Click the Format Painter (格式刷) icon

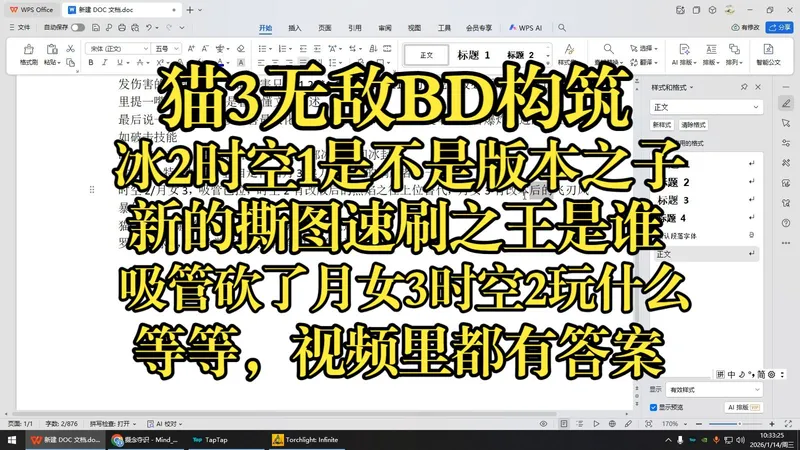click(x=29, y=49)
